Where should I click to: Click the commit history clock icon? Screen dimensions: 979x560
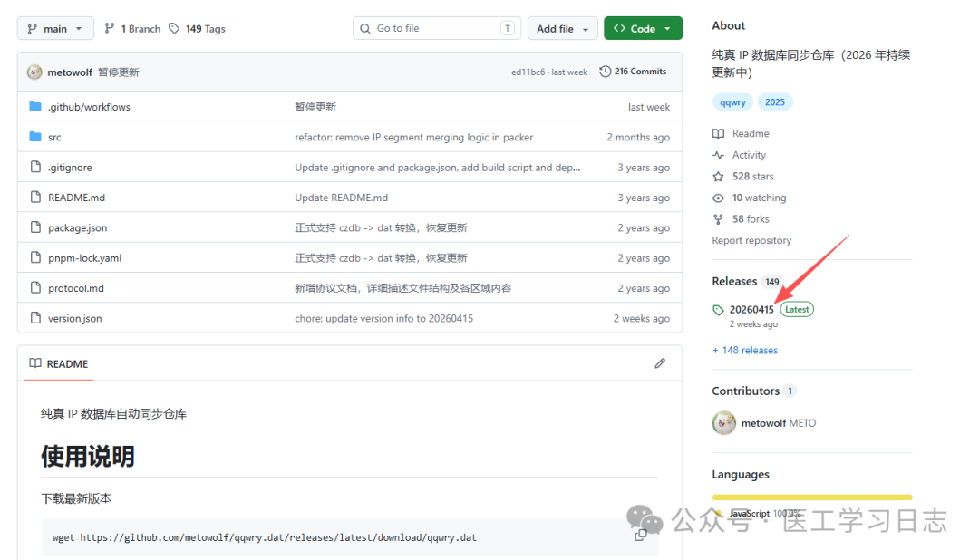pyautogui.click(x=605, y=72)
